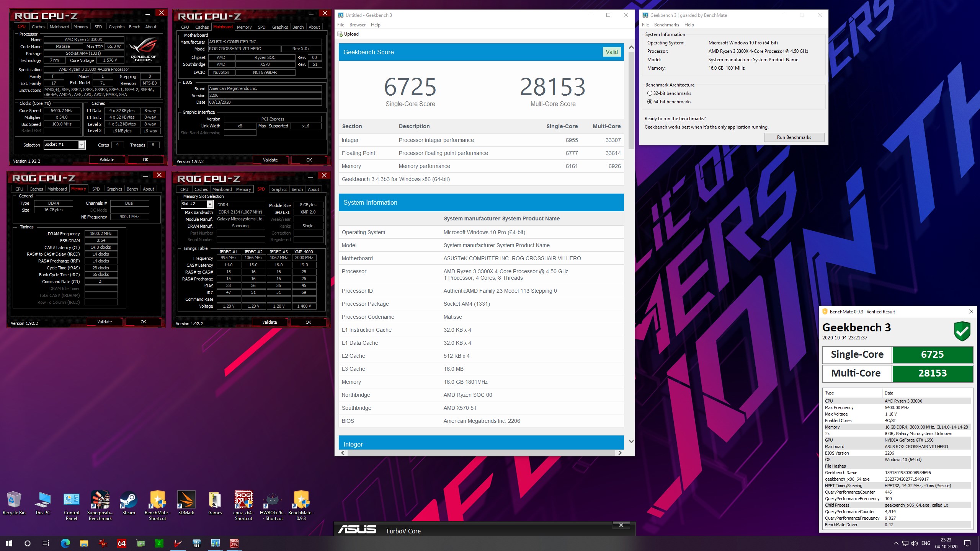980x551 pixels.
Task: Click the volume speaker tray icon
Action: 914,543
